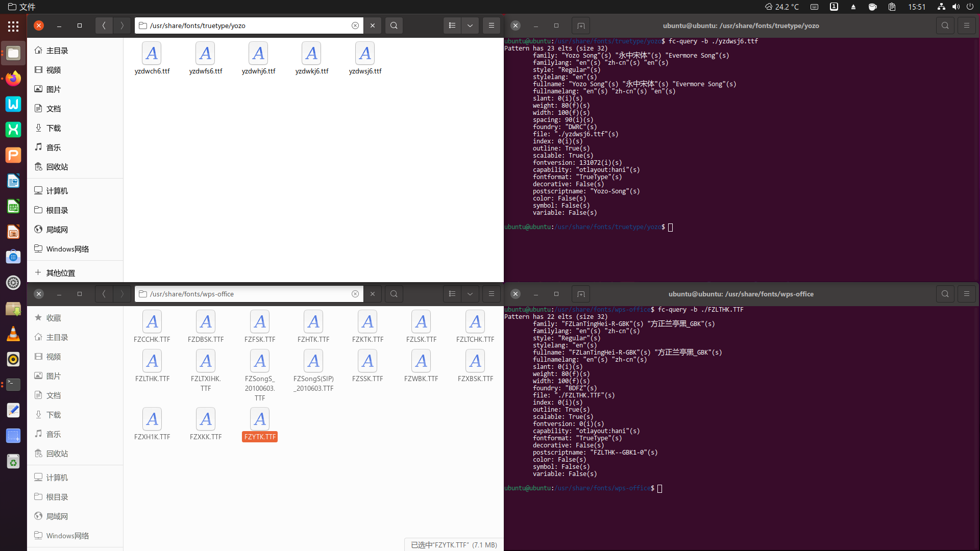Click search icon in wps-office file manager
This screenshot has height=551, width=980.
click(x=394, y=294)
